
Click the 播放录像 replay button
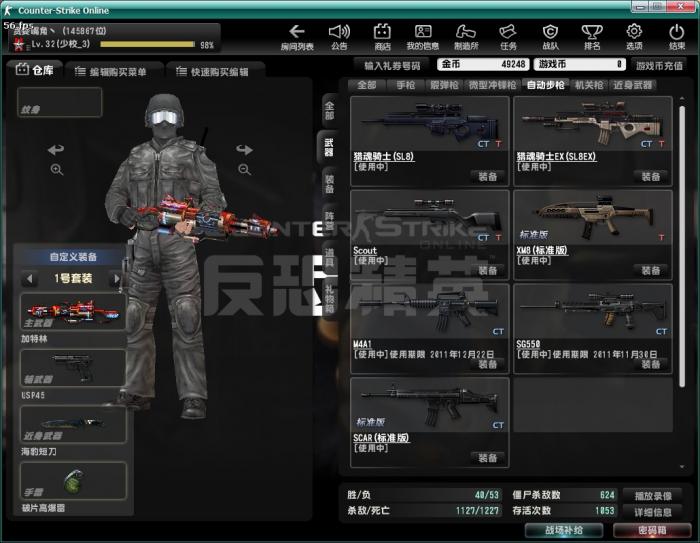[653, 496]
